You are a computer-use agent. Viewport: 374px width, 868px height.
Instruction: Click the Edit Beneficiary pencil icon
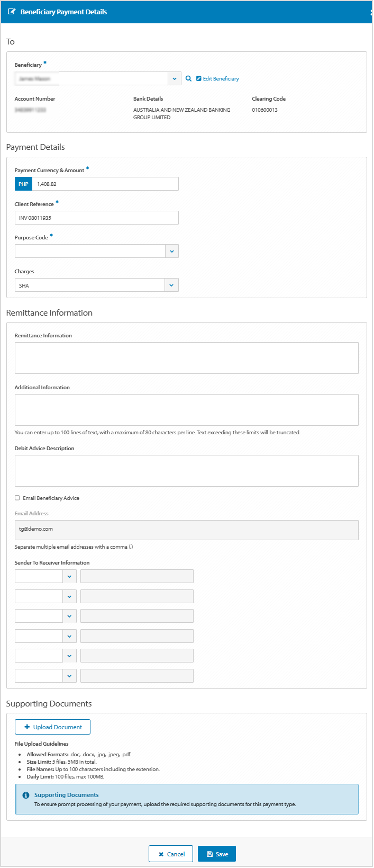(x=198, y=78)
